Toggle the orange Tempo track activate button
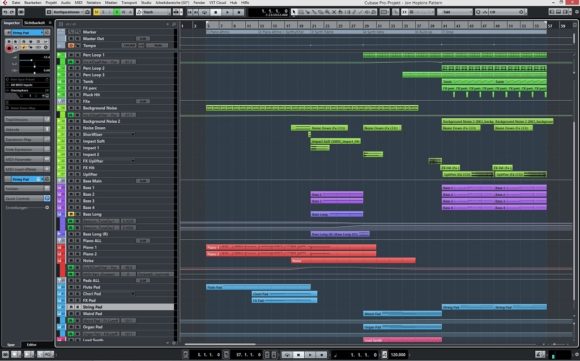580x361 pixels. (71, 45)
